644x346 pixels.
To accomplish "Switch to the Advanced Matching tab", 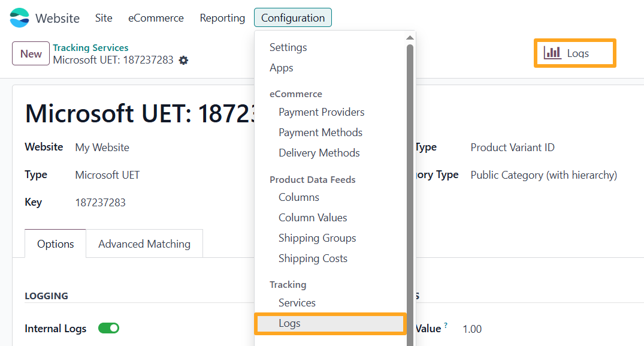I will point(144,244).
